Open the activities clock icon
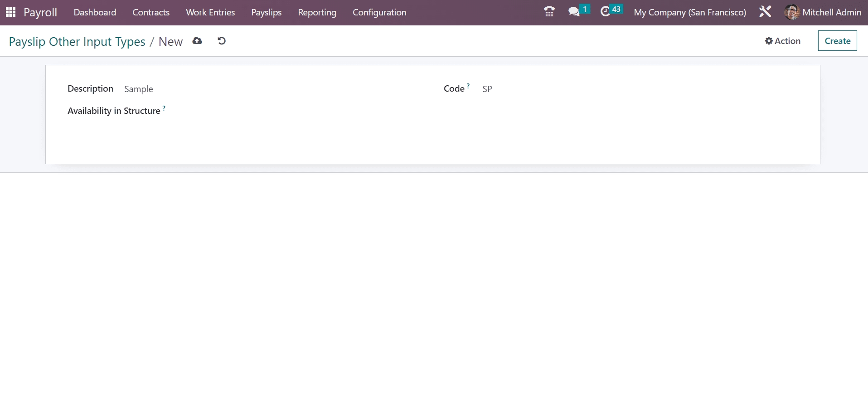Screen dimensions: 868x396 tap(606, 12)
